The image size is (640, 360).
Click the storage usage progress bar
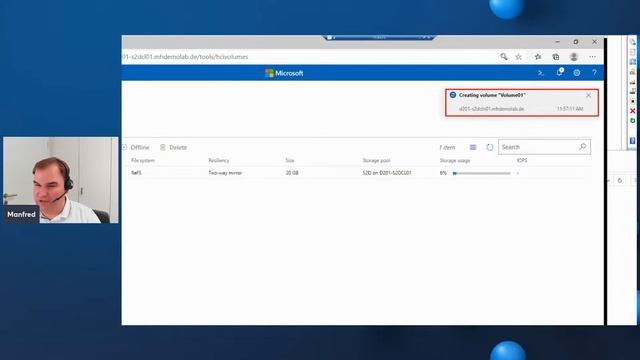point(482,173)
